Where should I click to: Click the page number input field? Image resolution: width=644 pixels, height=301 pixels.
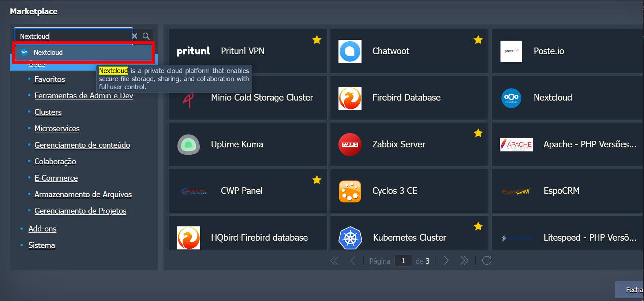click(403, 261)
